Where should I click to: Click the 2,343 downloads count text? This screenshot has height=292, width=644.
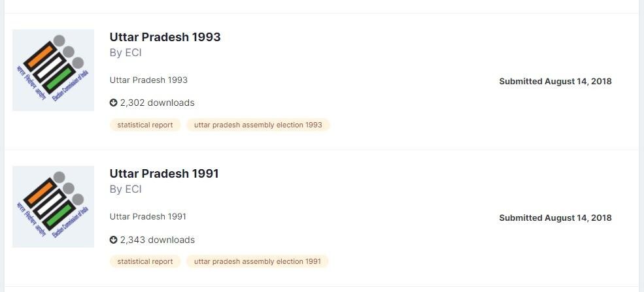pyautogui.click(x=158, y=240)
